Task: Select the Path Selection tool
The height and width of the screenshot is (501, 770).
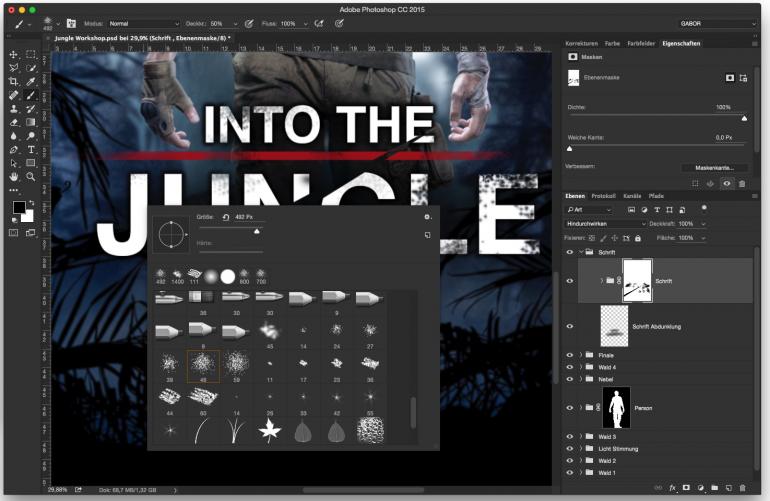Action: click(x=14, y=163)
